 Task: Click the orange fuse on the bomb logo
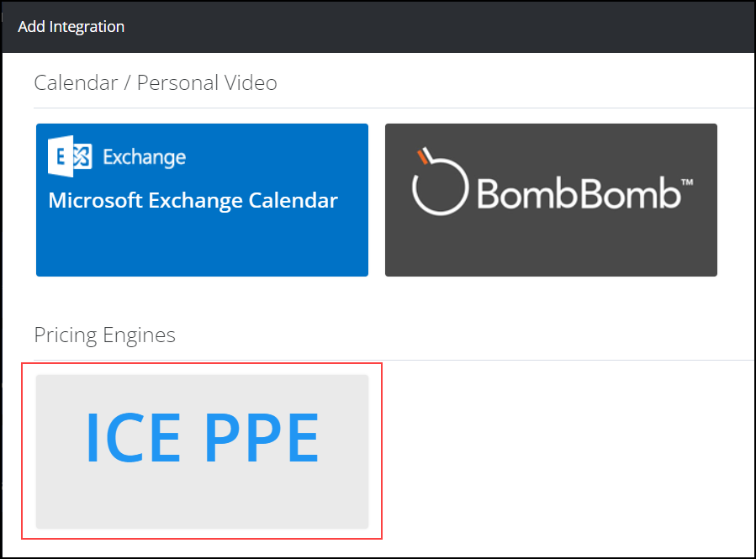pyautogui.click(x=423, y=156)
